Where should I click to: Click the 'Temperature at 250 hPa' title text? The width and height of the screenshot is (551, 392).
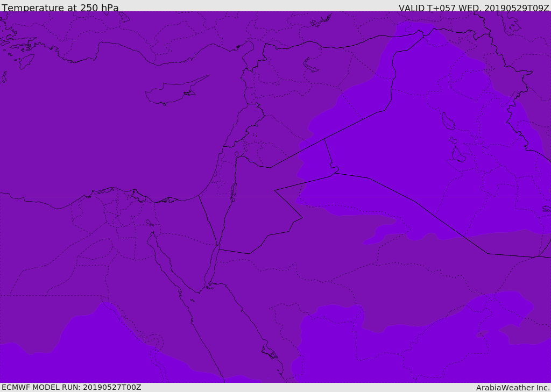(60, 8)
